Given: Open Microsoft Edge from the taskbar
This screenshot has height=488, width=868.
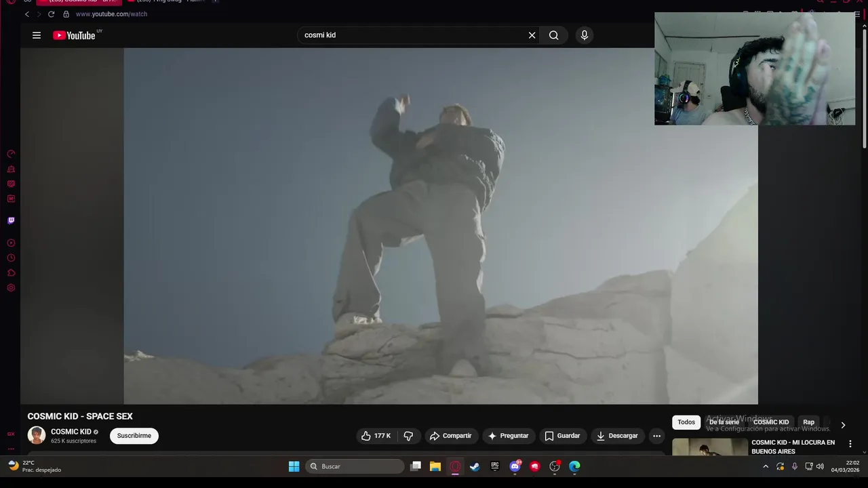Looking at the screenshot, I should 574,466.
